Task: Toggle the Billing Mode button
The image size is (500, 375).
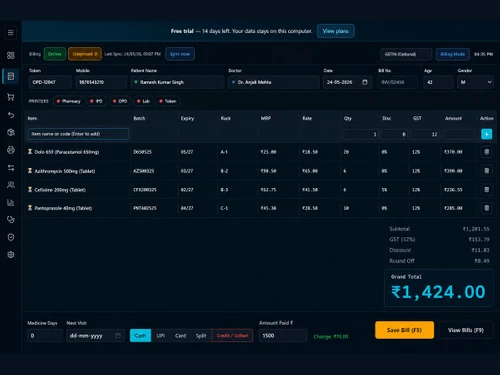Action: pos(453,54)
